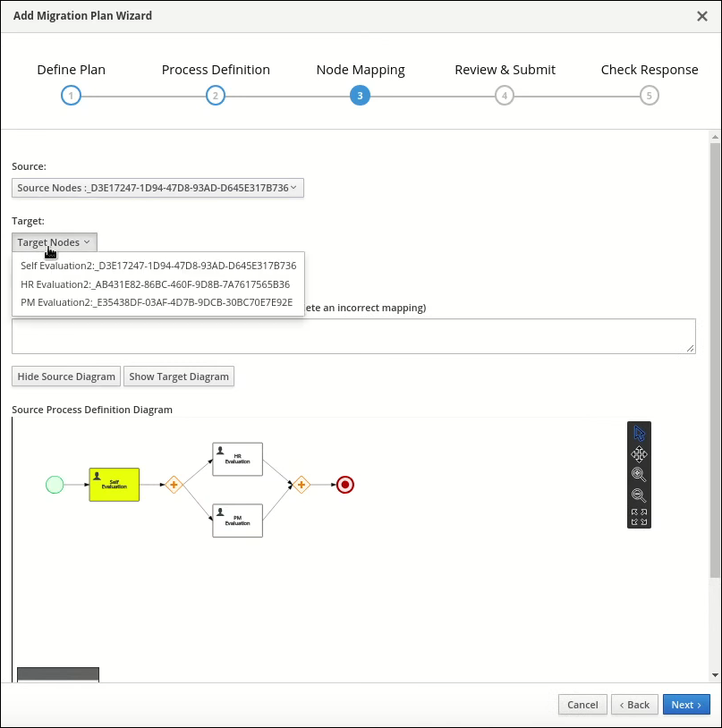The width and height of the screenshot is (722, 728).
Task: Click inside the node mapping text area
Action: pyautogui.click(x=353, y=336)
